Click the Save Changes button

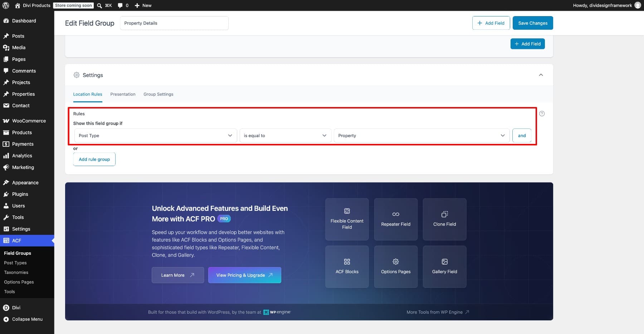[533, 23]
